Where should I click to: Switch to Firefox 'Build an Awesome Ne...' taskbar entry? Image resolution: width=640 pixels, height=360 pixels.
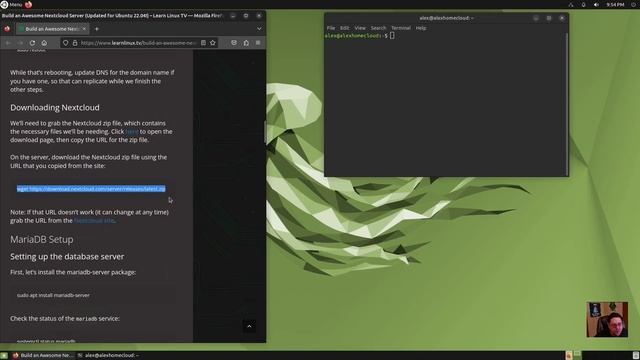tap(43, 356)
